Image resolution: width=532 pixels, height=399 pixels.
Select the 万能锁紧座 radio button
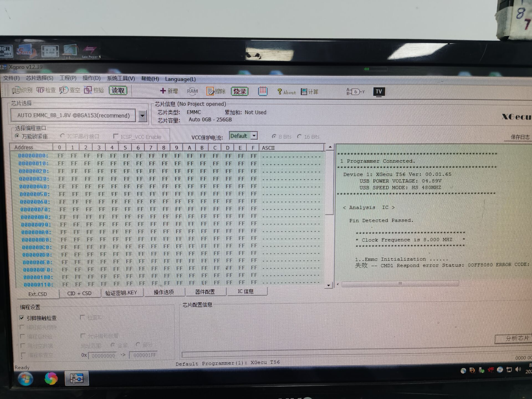17,136
